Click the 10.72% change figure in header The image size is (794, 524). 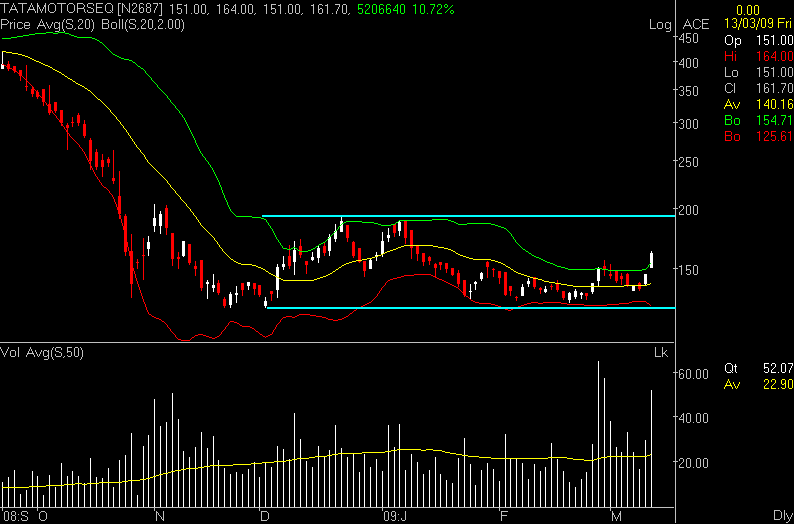pyautogui.click(x=431, y=9)
